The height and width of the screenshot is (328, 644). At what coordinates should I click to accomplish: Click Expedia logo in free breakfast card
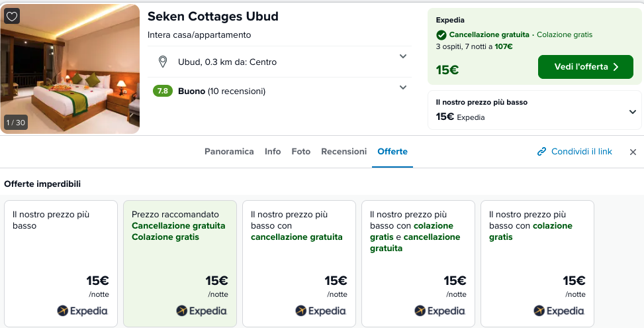[559, 311]
